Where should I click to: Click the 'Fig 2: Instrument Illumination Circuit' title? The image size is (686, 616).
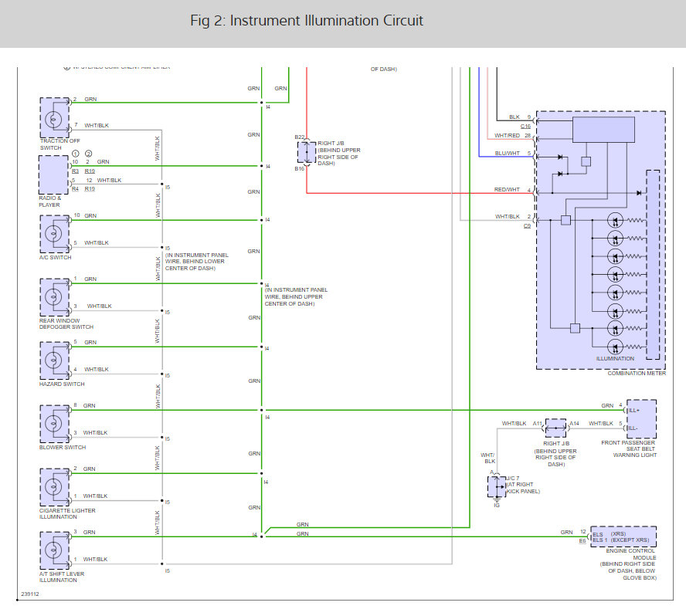click(306, 21)
